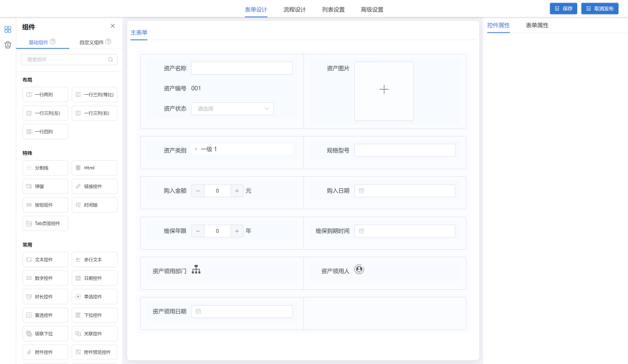Switch to 流程设计 tab
The width and height of the screenshot is (628, 364).
pos(295,9)
